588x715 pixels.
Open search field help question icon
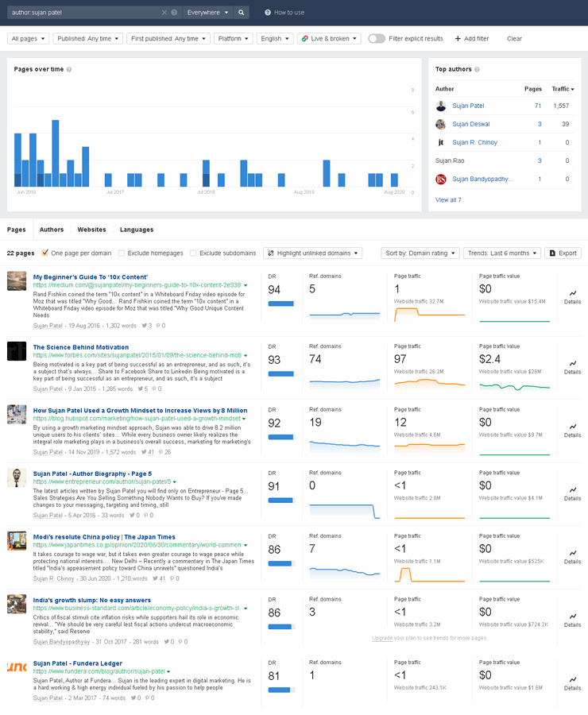point(174,13)
